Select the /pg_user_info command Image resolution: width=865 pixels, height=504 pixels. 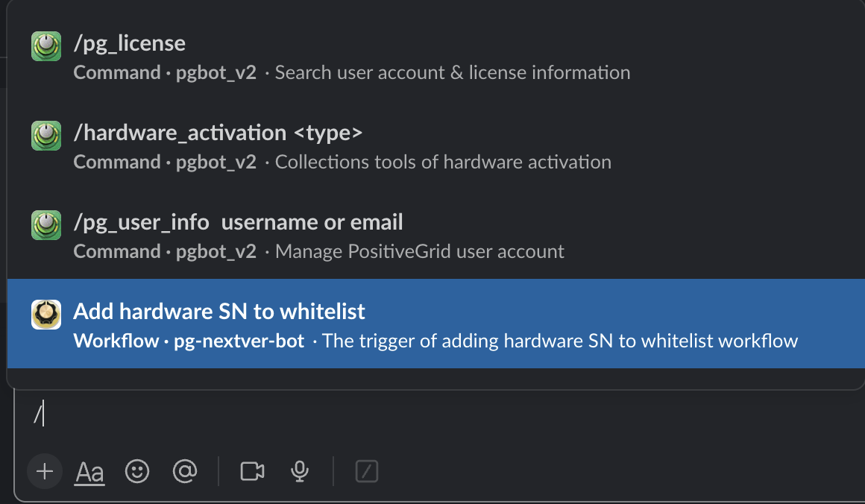tap(435, 236)
